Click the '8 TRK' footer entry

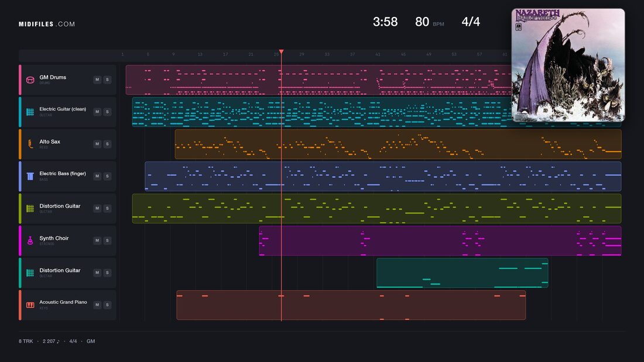point(25,341)
